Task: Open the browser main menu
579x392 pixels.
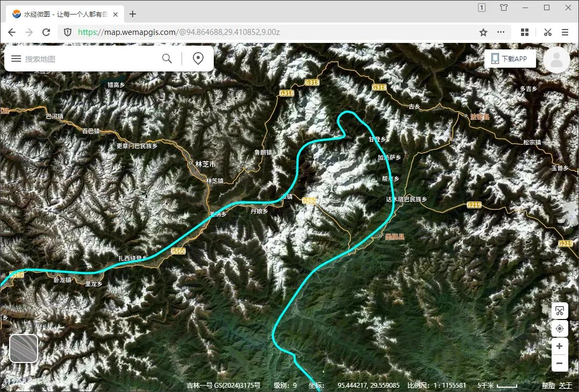Action: tap(565, 32)
